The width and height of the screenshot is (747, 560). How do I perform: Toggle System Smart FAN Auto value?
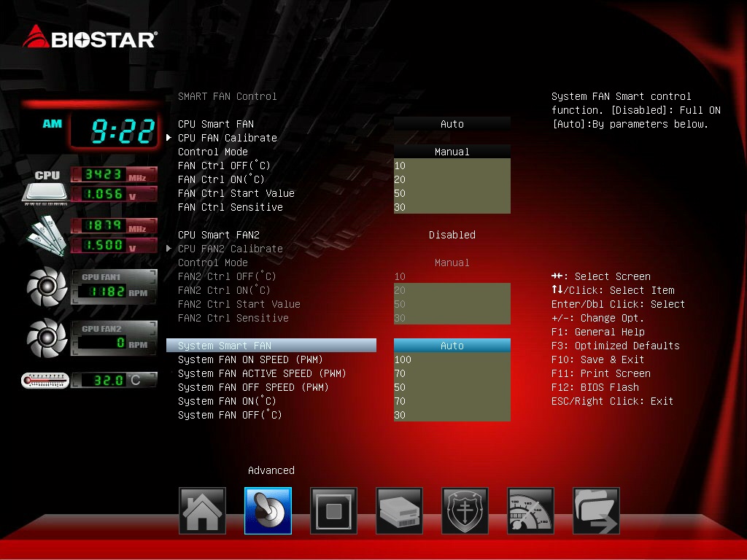click(452, 346)
